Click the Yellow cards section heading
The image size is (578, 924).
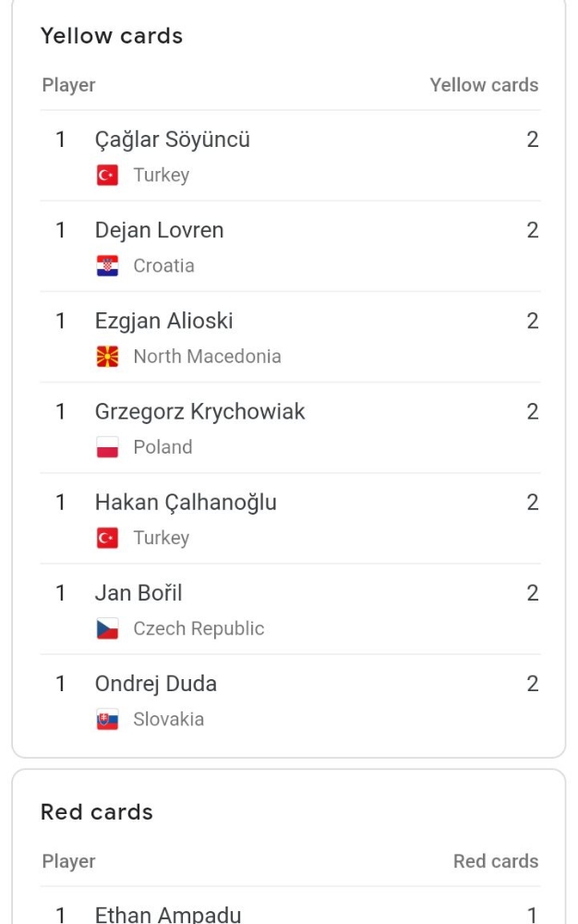pyautogui.click(x=112, y=36)
